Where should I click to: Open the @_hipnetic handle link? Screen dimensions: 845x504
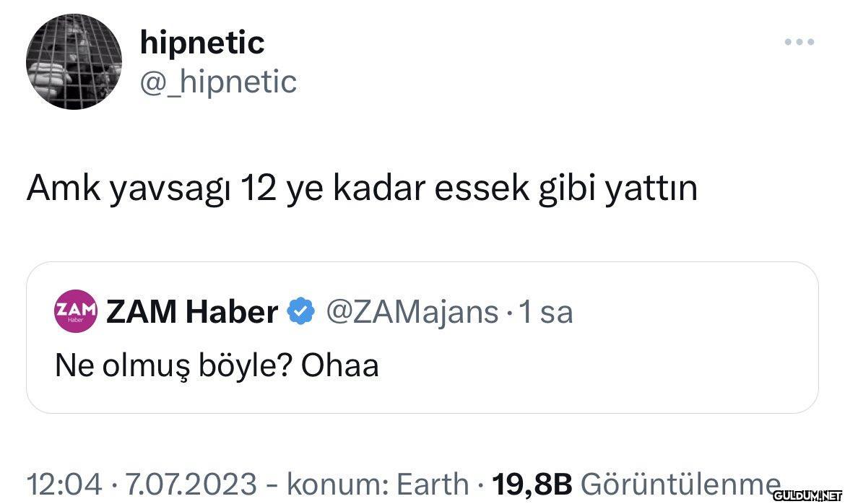[x=217, y=82]
